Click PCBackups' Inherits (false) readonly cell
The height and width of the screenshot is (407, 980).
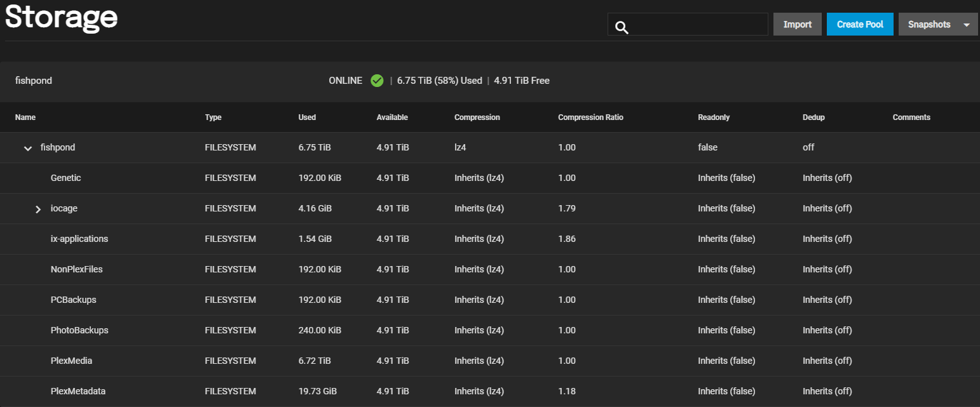click(x=726, y=300)
